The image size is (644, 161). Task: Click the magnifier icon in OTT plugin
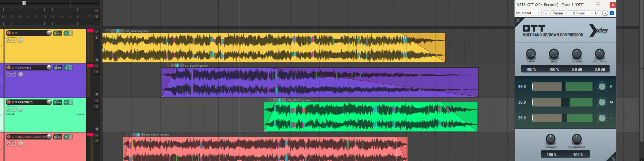[518, 21]
